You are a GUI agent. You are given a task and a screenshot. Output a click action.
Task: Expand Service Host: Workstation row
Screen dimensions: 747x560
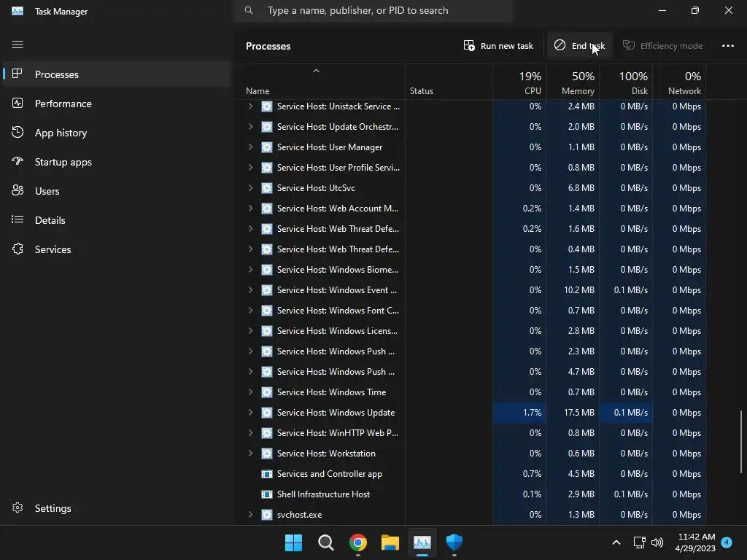coord(250,454)
